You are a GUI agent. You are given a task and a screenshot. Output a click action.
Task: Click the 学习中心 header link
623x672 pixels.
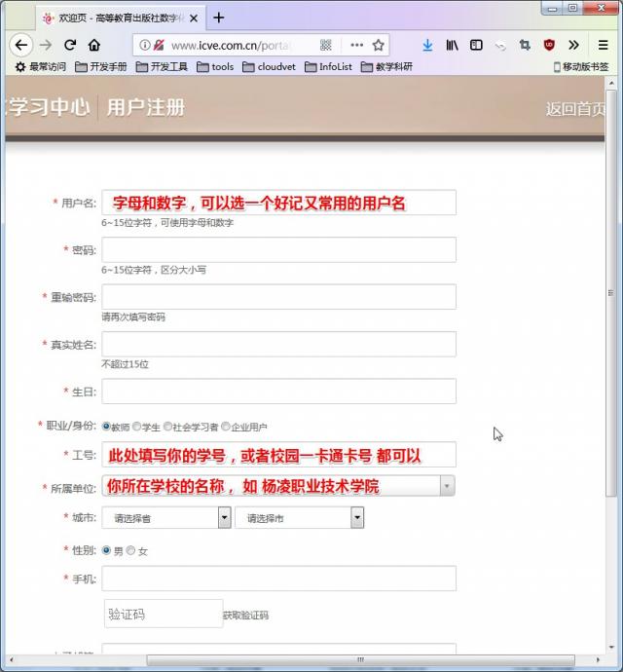(49, 107)
